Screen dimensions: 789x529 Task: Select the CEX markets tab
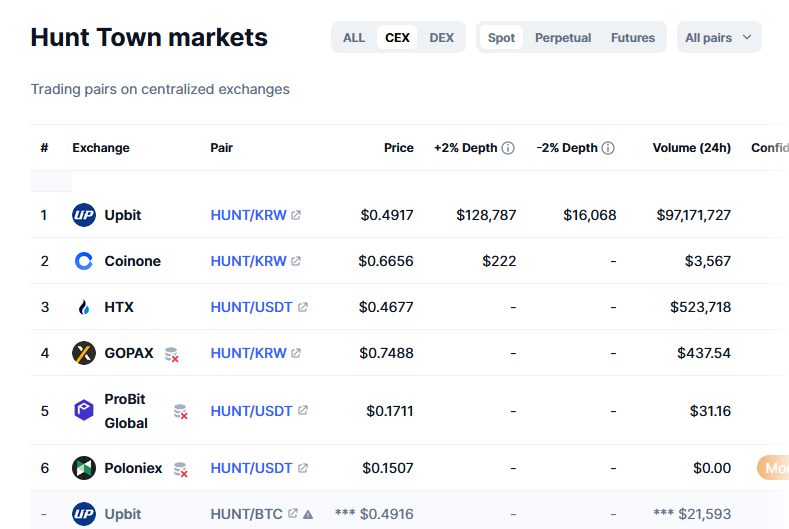tap(397, 38)
